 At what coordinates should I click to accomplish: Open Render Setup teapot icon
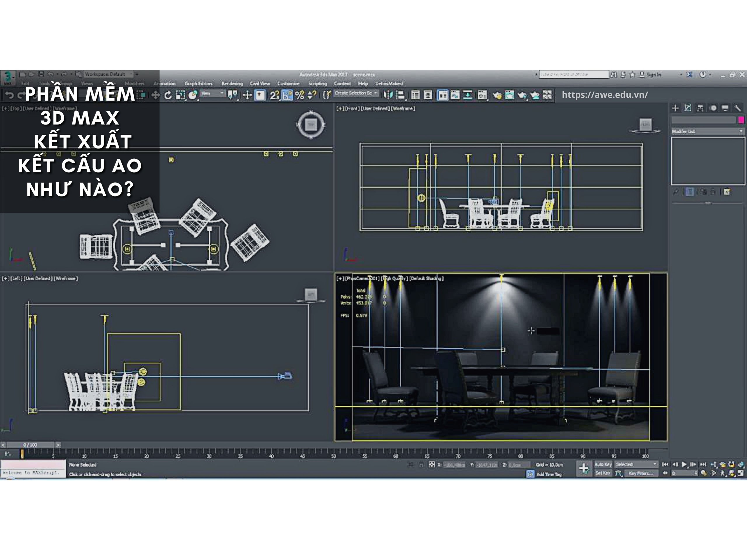click(x=497, y=95)
